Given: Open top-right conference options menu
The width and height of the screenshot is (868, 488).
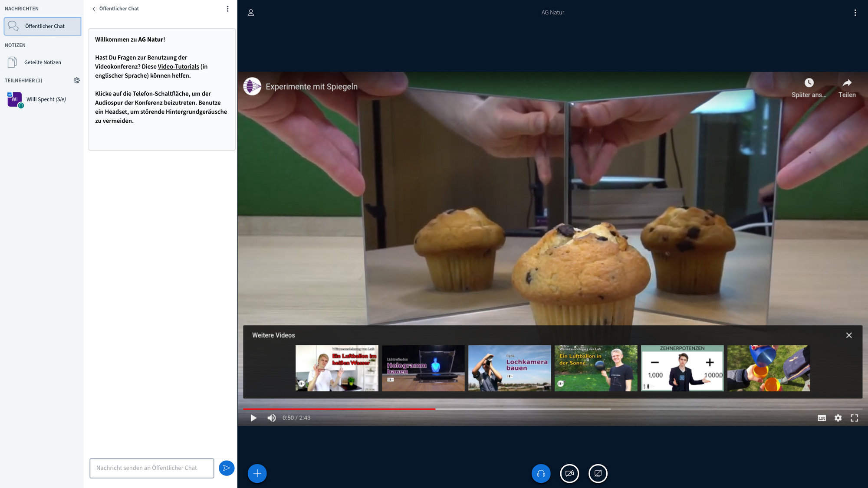Looking at the screenshot, I should [x=855, y=13].
